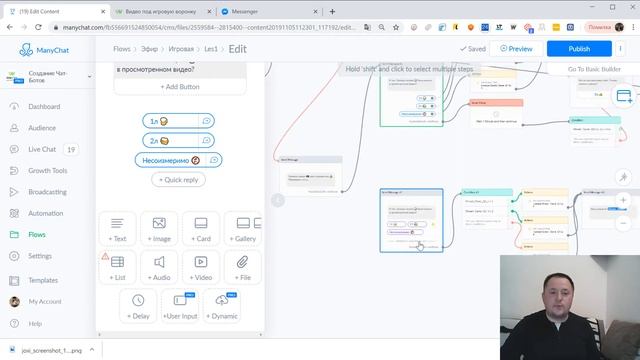Click the Flows folder icon in sidebar

pyautogui.click(x=14, y=234)
